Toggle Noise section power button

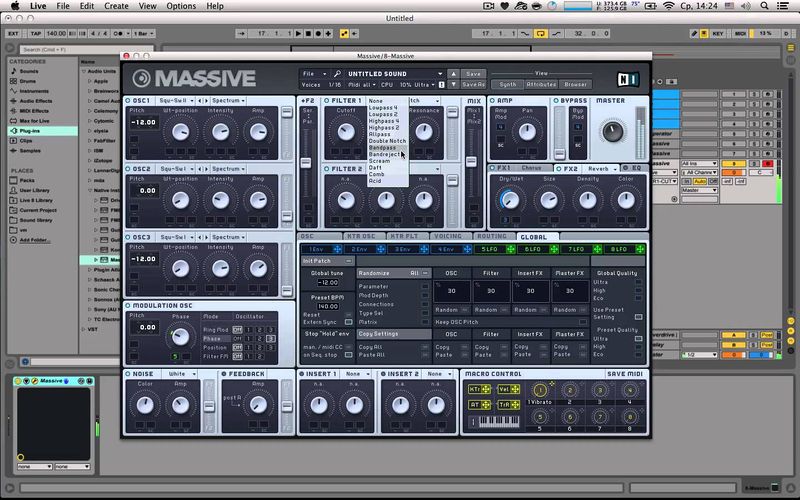[128, 374]
